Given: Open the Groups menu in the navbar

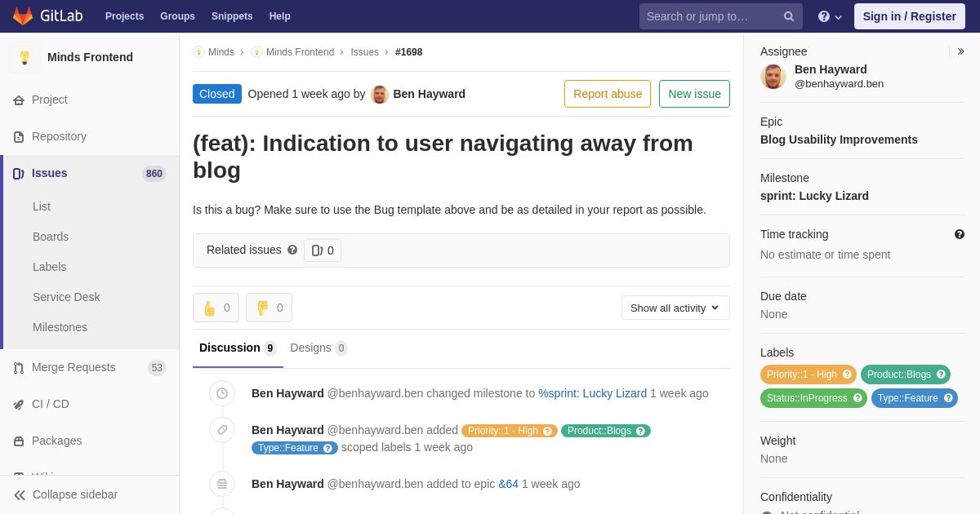Looking at the screenshot, I should pos(177,16).
